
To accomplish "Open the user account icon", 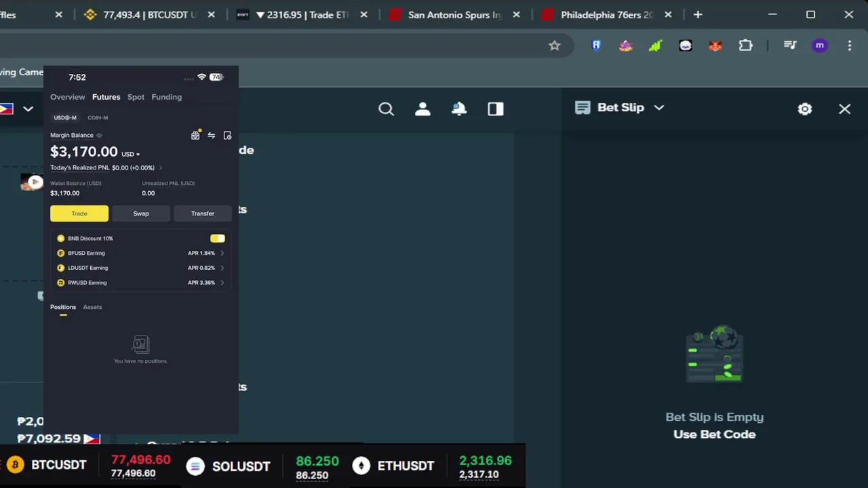I will [422, 109].
